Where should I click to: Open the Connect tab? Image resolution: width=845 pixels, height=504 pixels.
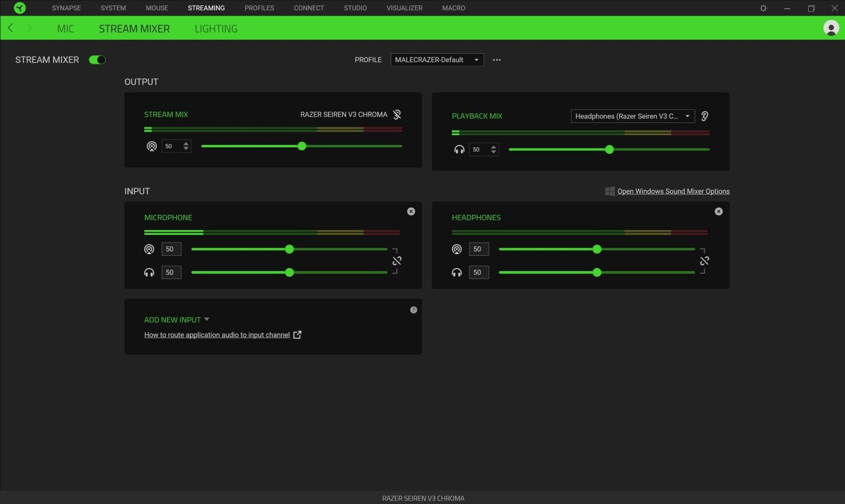[309, 8]
